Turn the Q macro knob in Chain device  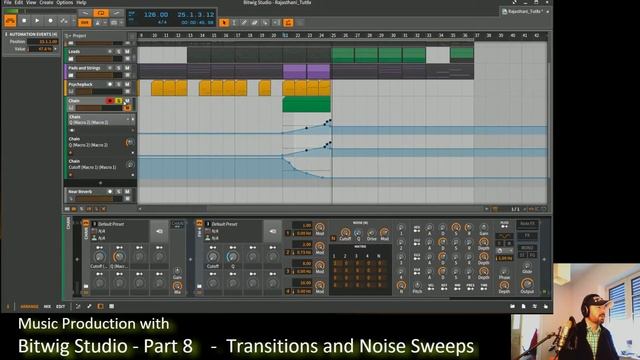pyautogui.click(x=119, y=257)
